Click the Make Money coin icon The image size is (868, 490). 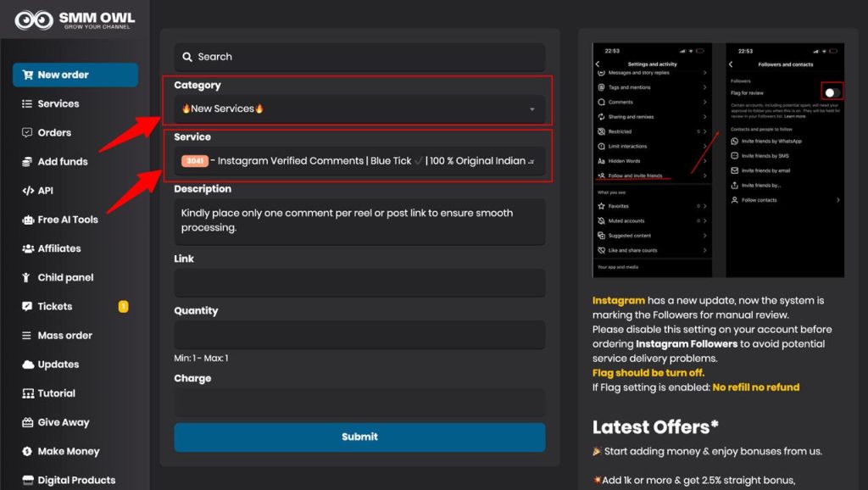[x=26, y=451]
